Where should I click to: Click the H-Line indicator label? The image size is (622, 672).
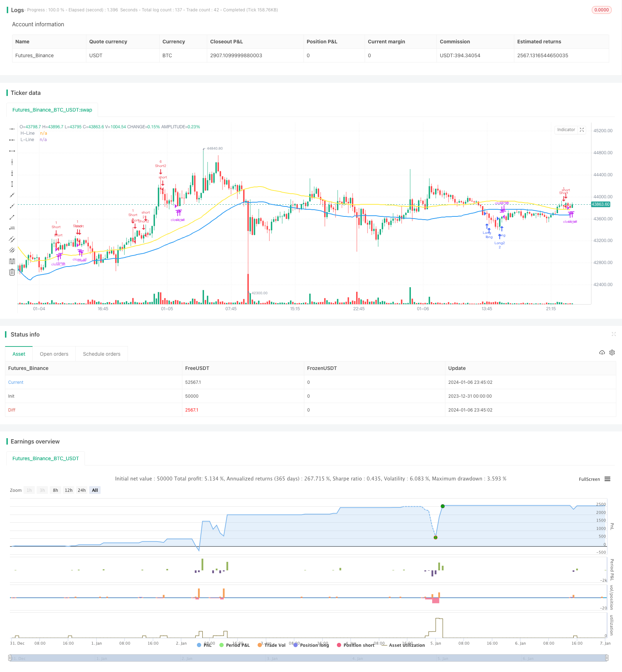coord(27,133)
